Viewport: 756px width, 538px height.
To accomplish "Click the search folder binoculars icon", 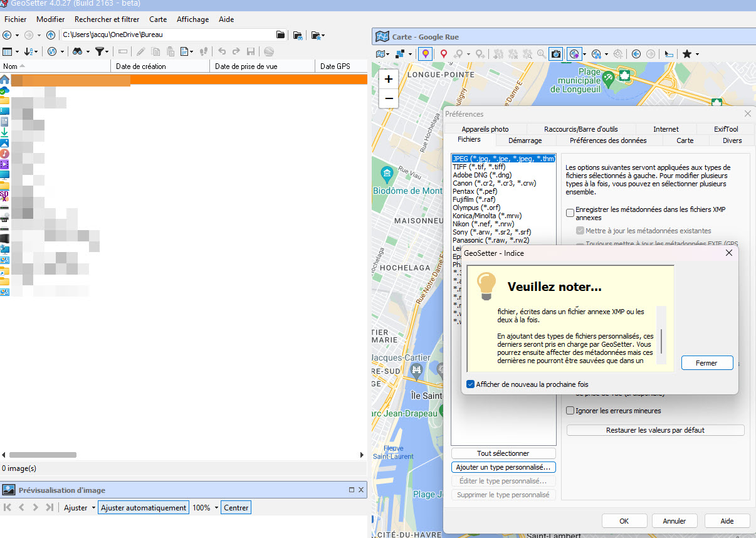I will click(x=298, y=35).
